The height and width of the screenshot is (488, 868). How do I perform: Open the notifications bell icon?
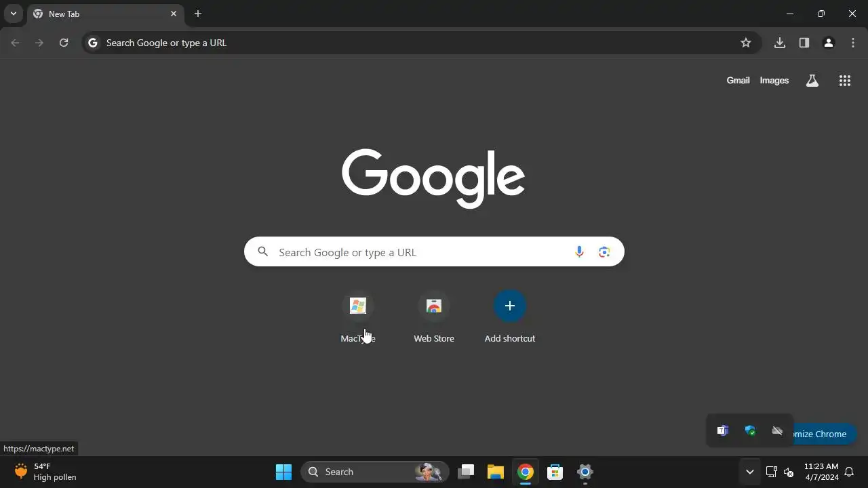coord(849,472)
